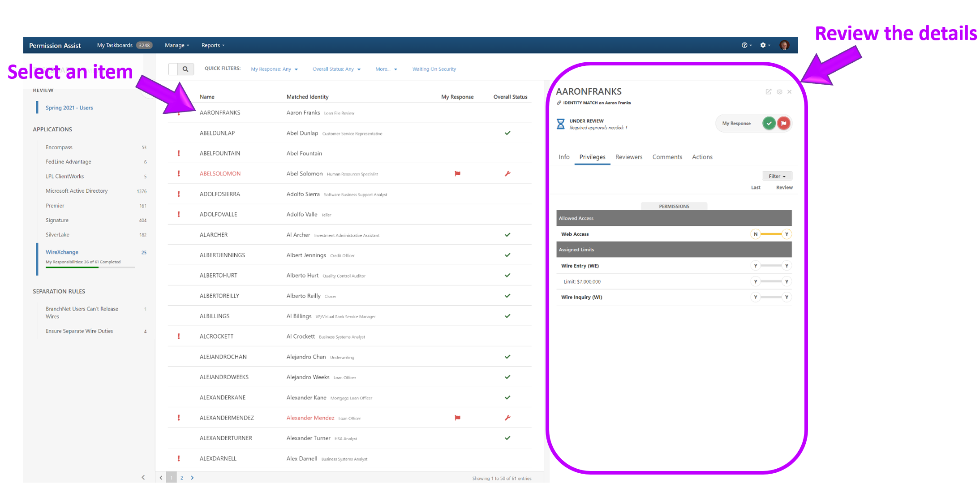Go to page 2 of the entries
The image size is (980, 488).
[x=181, y=478]
